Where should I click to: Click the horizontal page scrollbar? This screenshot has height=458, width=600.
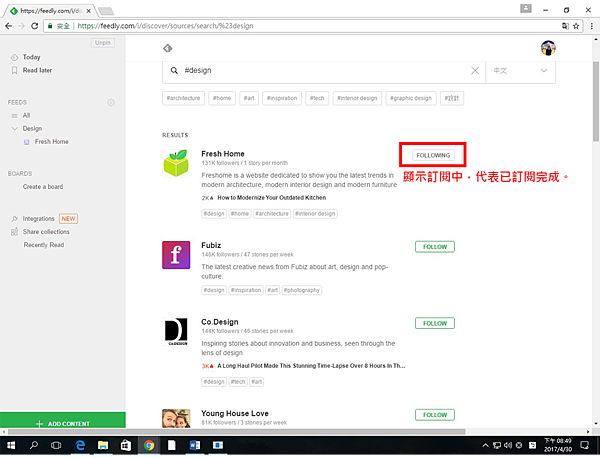236,432
